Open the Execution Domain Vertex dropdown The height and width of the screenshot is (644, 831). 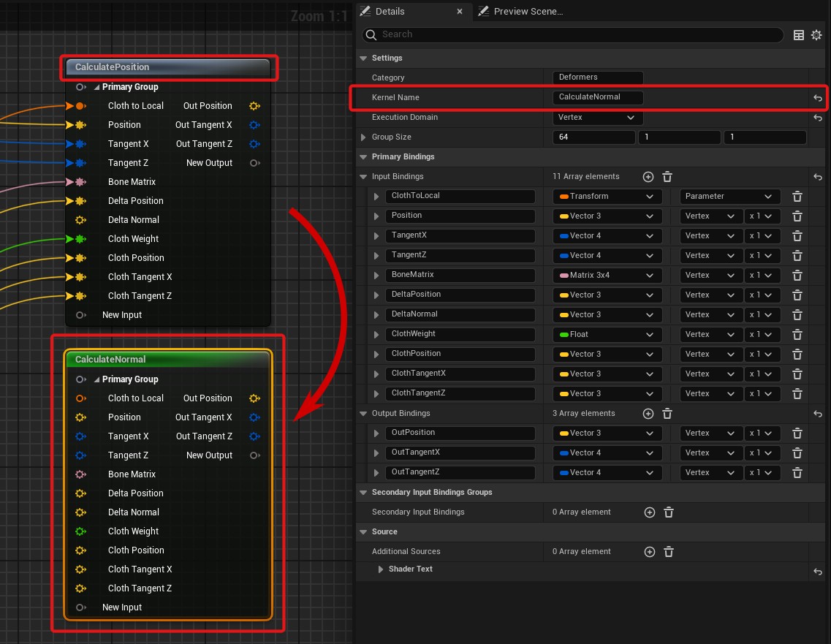[597, 118]
